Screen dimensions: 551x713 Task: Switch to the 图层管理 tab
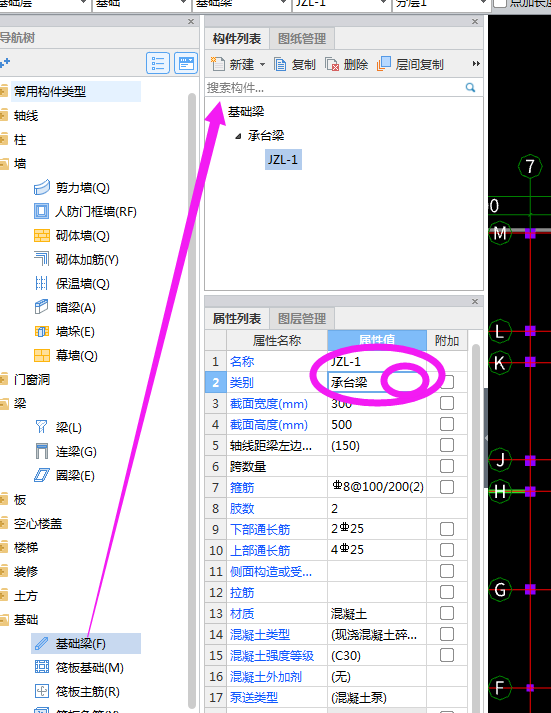[x=302, y=319]
